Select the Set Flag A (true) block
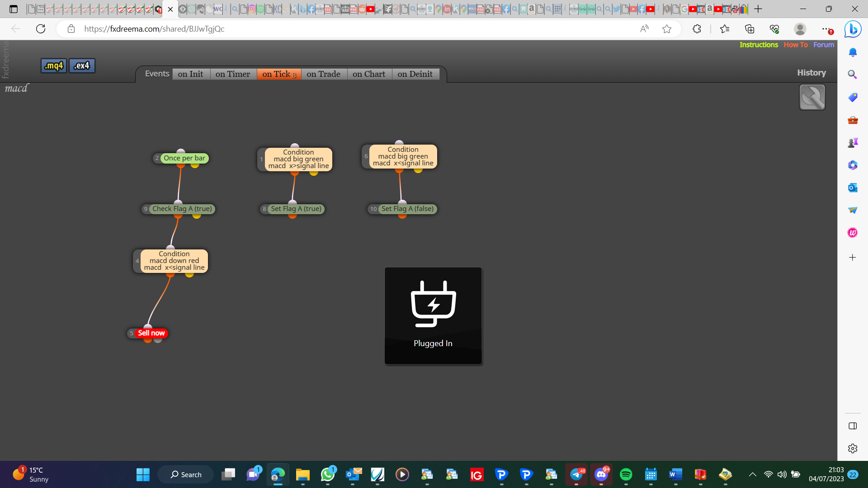 (296, 209)
